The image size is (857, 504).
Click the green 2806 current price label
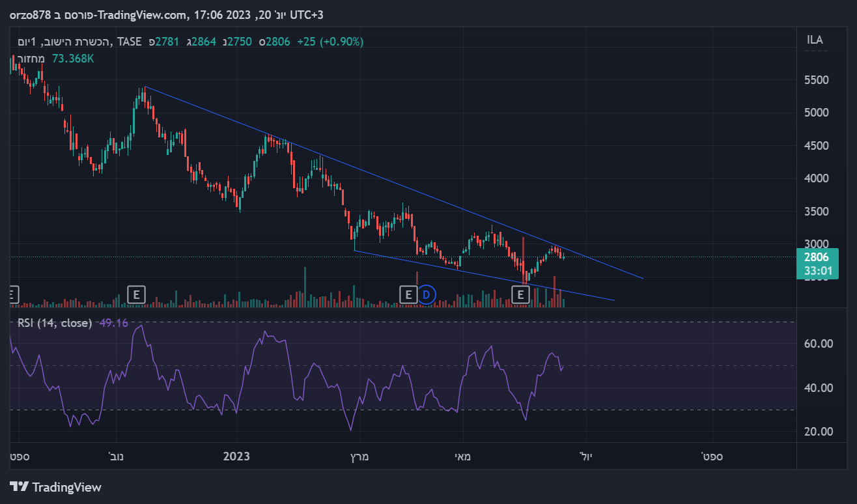817,257
